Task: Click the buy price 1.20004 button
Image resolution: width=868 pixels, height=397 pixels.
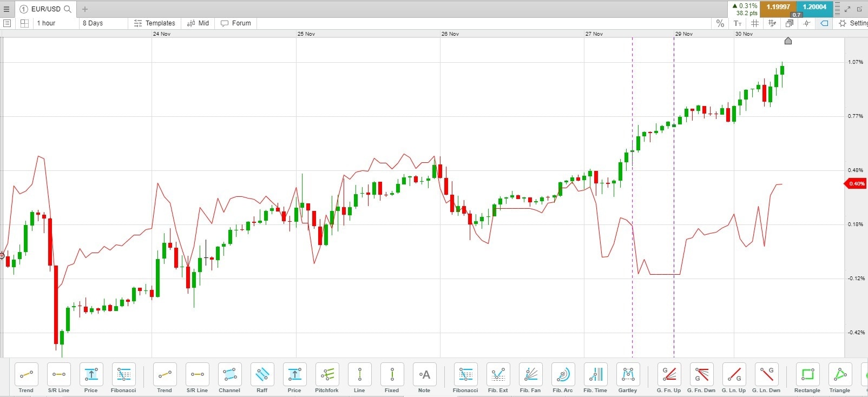Action: click(x=814, y=8)
